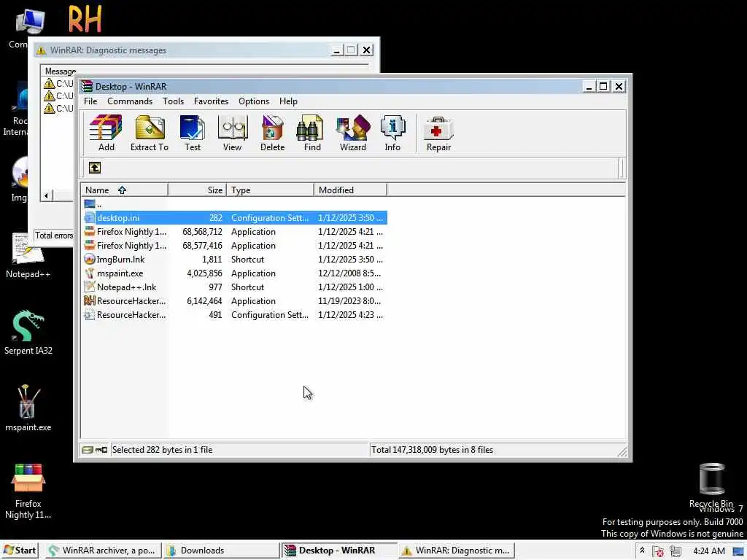747x560 pixels.
Task: Click the Delete toolbar icon
Action: [x=272, y=133]
